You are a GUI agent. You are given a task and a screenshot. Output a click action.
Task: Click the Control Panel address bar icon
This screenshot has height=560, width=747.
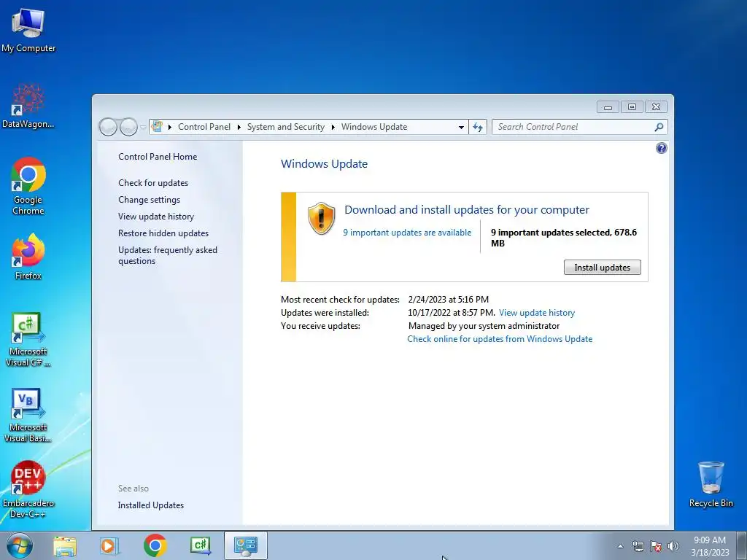157,127
